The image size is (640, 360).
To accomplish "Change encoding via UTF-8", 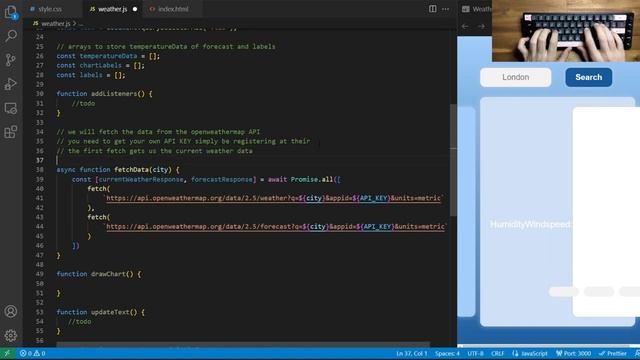I will point(475,353).
